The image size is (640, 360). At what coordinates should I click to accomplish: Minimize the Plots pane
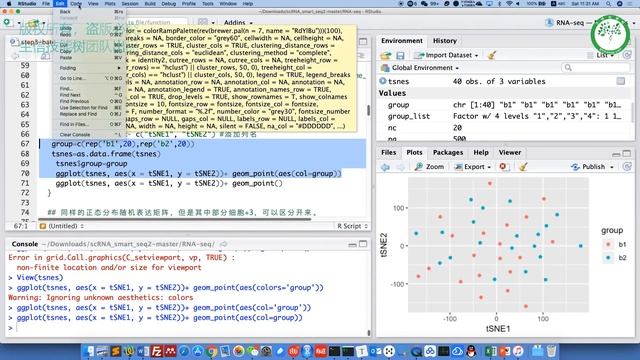tap(616, 154)
